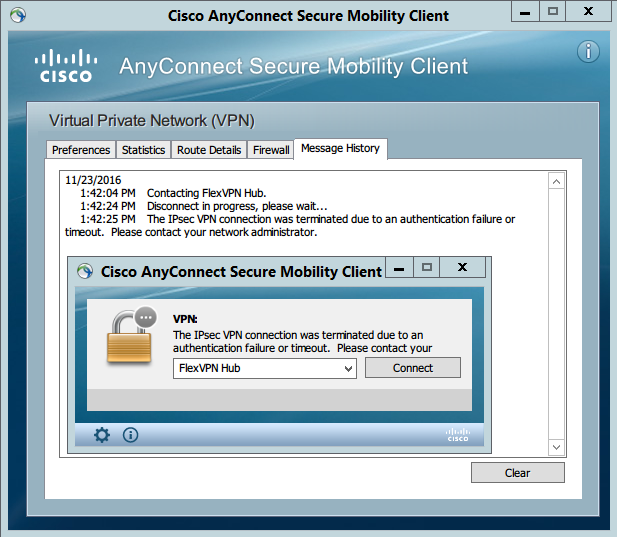Click the globe icon in the inner window title

coord(85,271)
